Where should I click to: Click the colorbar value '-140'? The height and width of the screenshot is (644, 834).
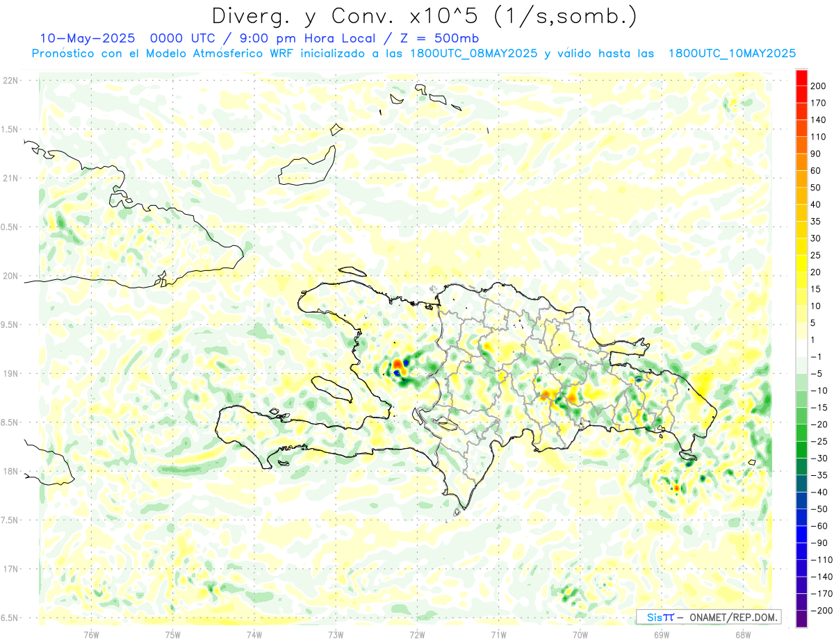(x=820, y=577)
